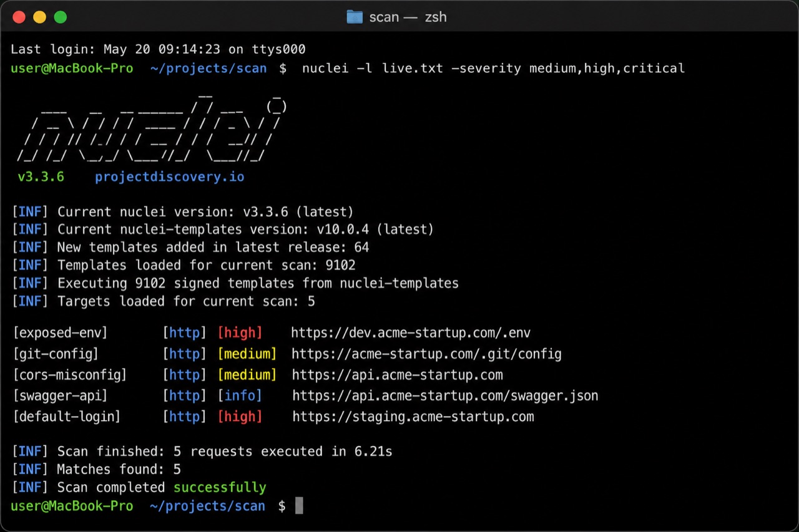Viewport: 799px width, 532px height.
Task: Click the [http] tag on swagger-api row
Action: [x=184, y=396]
